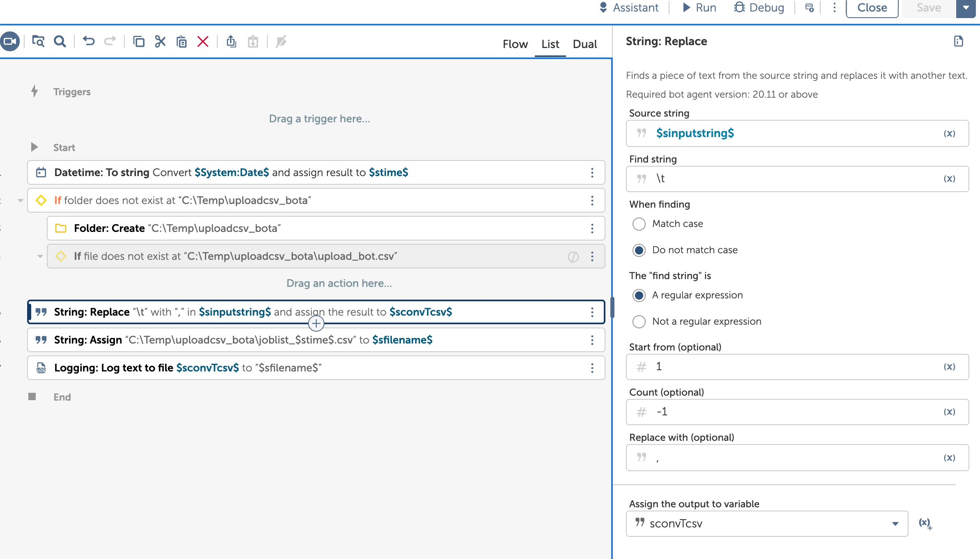Collapse the If file does not exist block
This screenshot has height=559, width=980.
tap(40, 257)
